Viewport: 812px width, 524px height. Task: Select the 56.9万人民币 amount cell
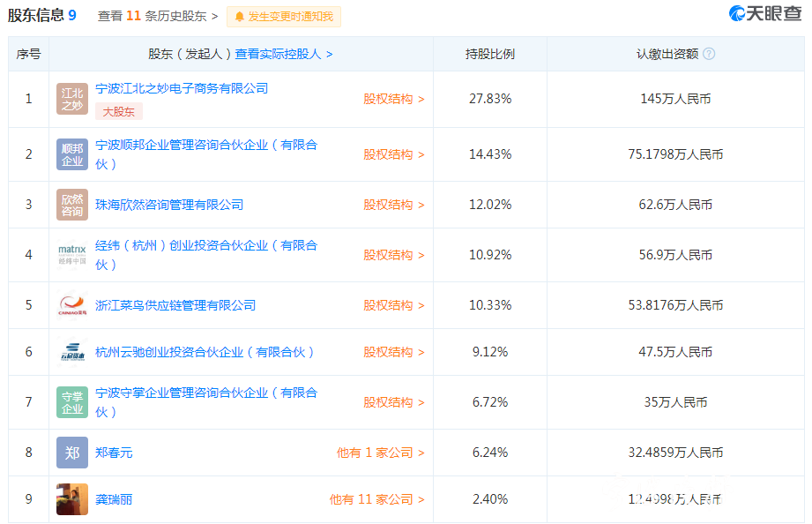(x=675, y=255)
